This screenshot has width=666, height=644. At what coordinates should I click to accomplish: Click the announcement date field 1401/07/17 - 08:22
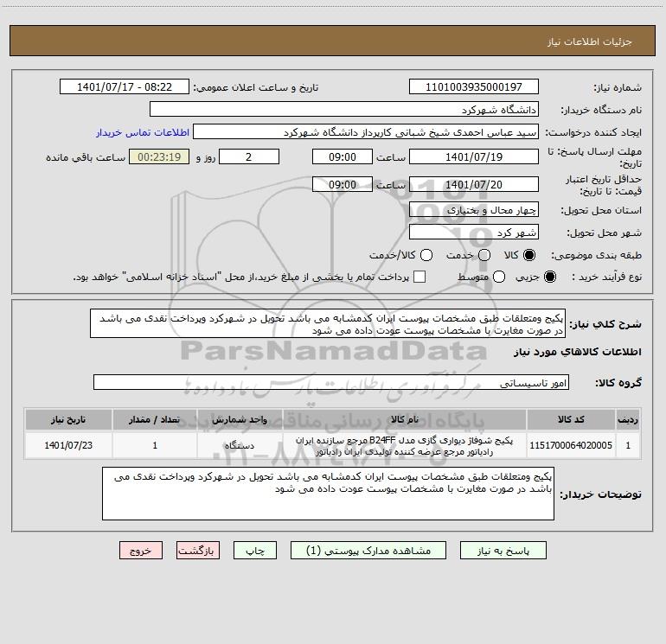124,86
